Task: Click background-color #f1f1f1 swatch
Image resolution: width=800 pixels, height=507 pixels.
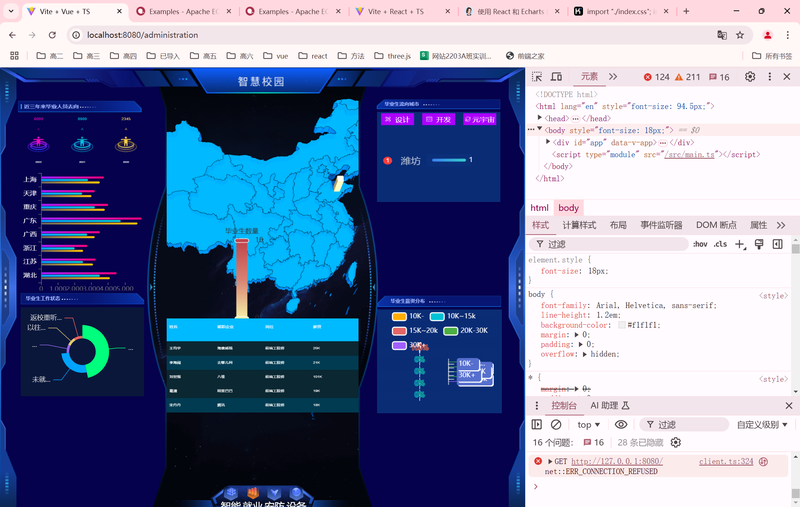Action: [621, 325]
